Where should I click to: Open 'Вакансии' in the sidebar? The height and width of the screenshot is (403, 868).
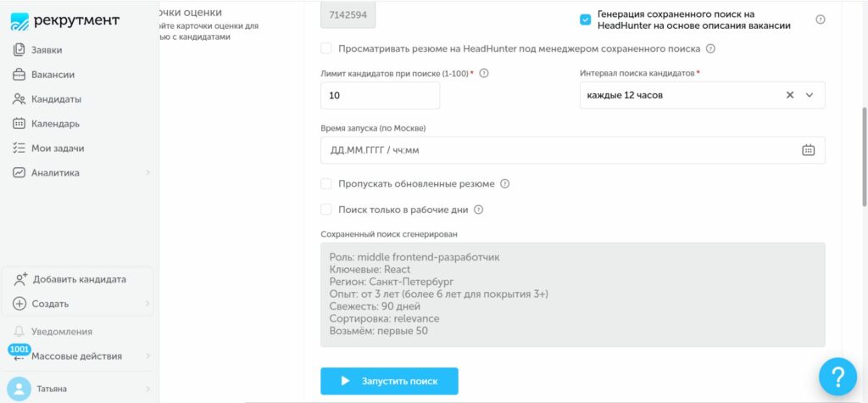click(x=53, y=75)
